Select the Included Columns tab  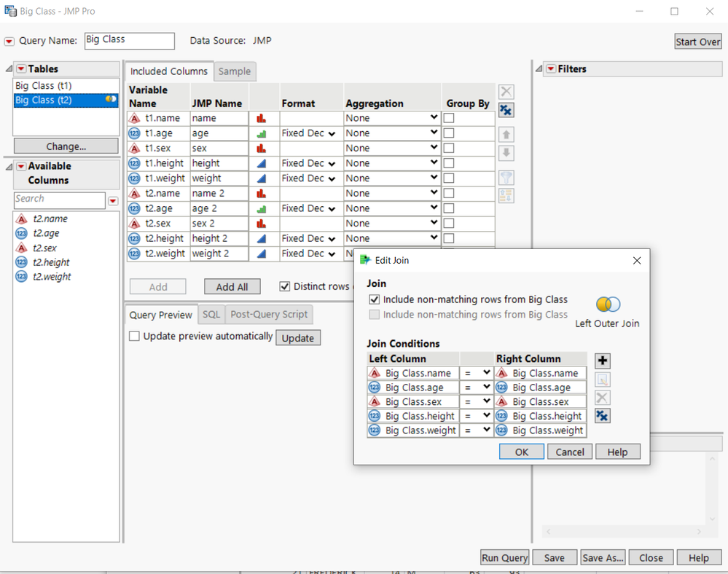pos(169,71)
